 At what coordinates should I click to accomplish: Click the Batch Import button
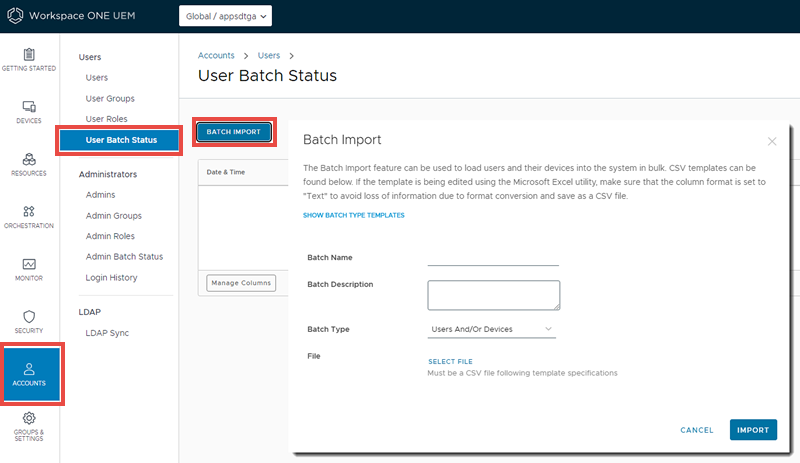pos(234,132)
